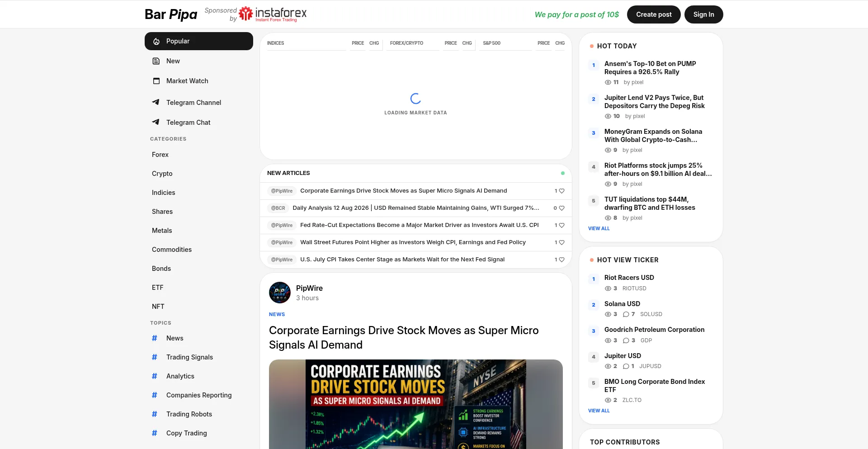Click We pay for a post link

[x=577, y=14]
